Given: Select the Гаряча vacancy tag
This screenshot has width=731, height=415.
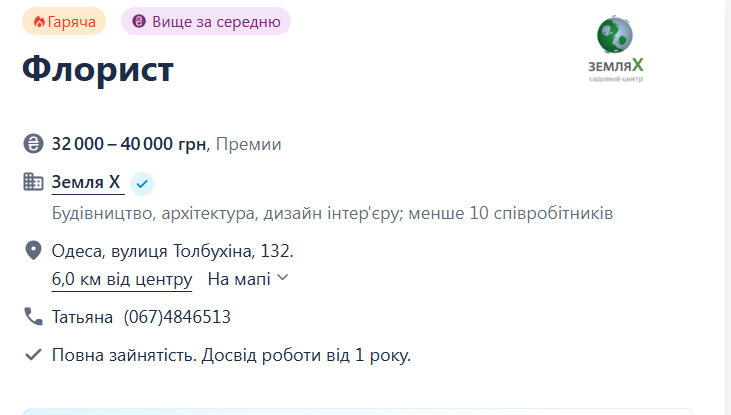Looking at the screenshot, I should (64, 21).
